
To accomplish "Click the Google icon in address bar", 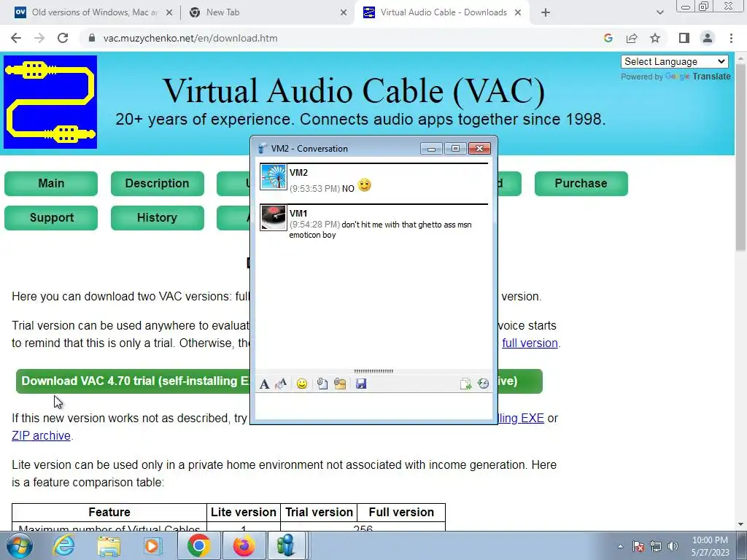I will pyautogui.click(x=608, y=38).
